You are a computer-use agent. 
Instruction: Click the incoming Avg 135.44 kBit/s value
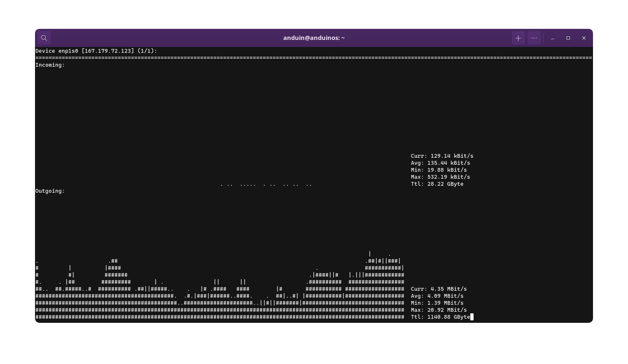click(448, 163)
